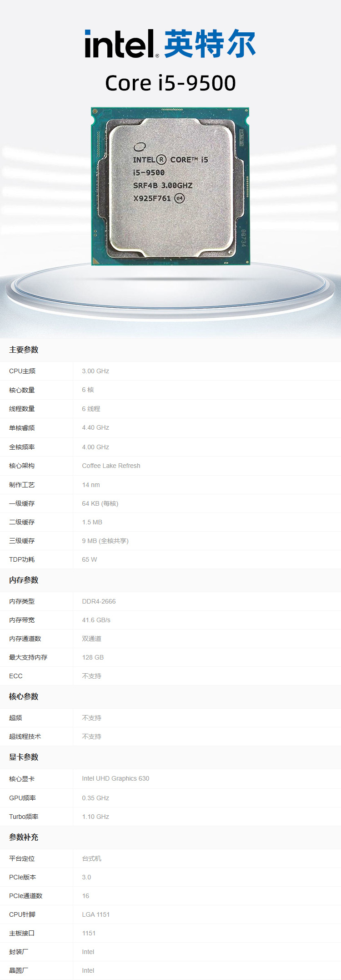Select the 64 KB (每核) value

[100, 503]
